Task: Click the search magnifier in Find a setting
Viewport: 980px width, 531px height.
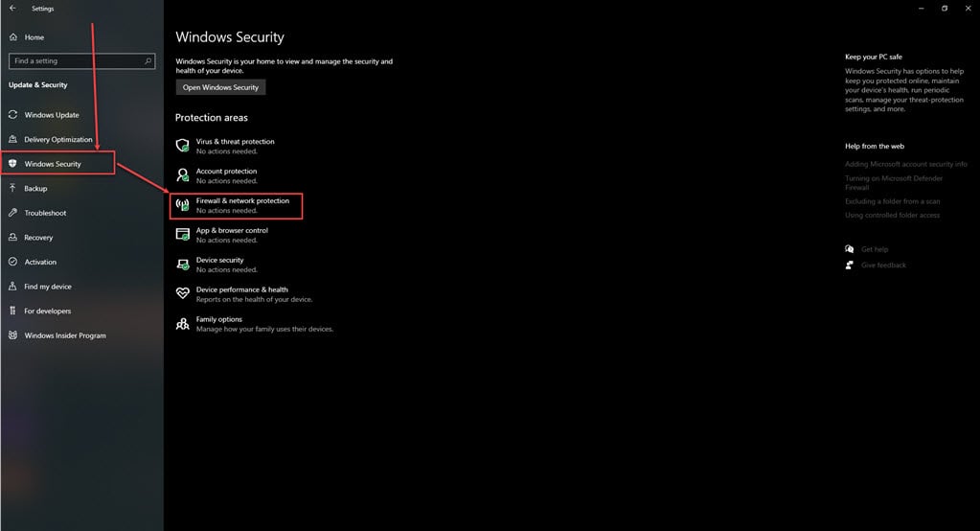Action: pos(148,60)
